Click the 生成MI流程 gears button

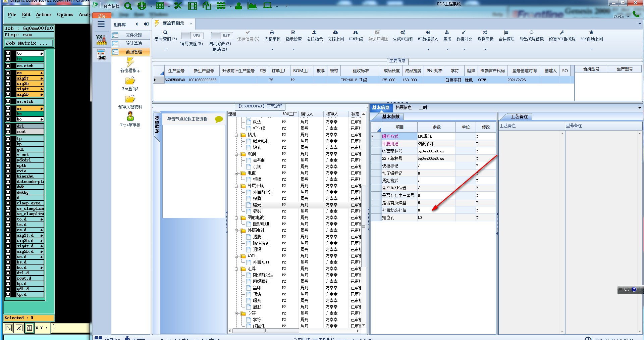pos(403,36)
